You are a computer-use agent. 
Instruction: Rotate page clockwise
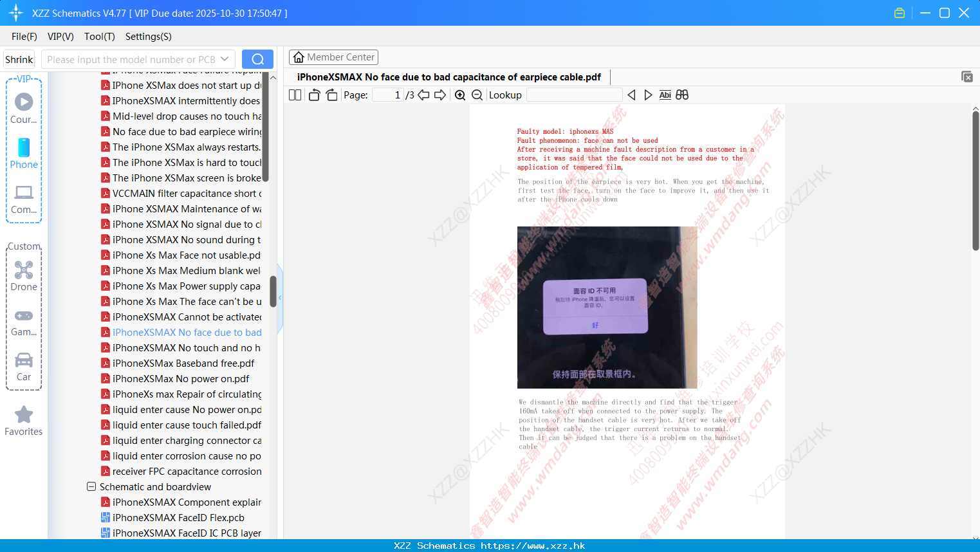pos(332,95)
